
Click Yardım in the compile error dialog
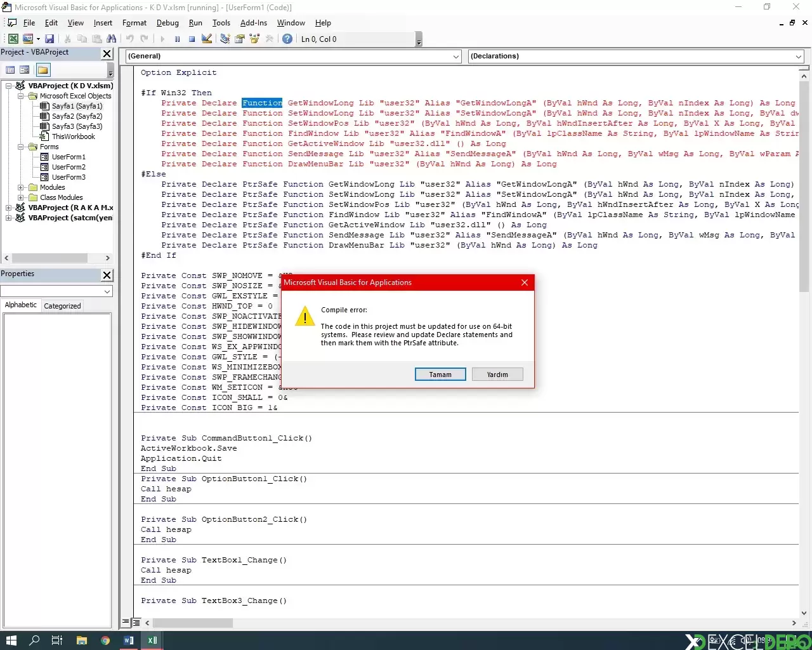click(x=498, y=375)
